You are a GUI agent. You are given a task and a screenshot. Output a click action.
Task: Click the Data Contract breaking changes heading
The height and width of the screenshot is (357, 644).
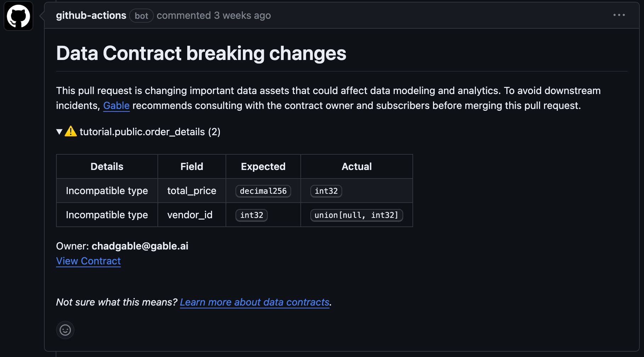tap(201, 54)
